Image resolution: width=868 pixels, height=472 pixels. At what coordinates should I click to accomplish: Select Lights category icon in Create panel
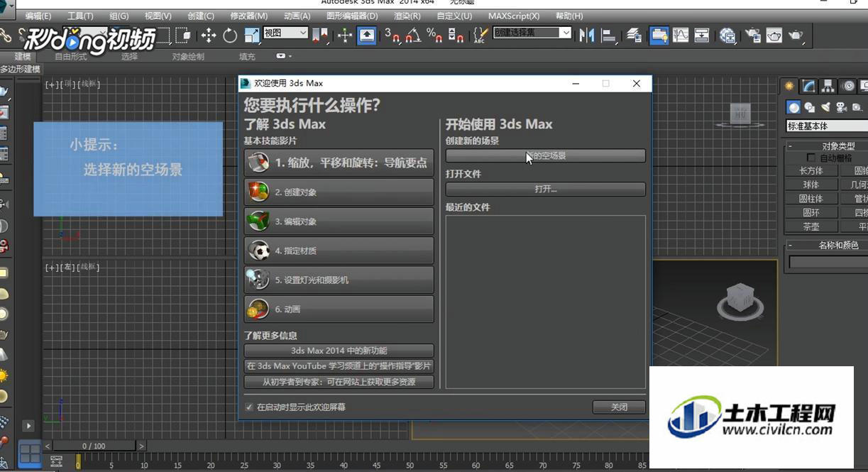[825, 107]
